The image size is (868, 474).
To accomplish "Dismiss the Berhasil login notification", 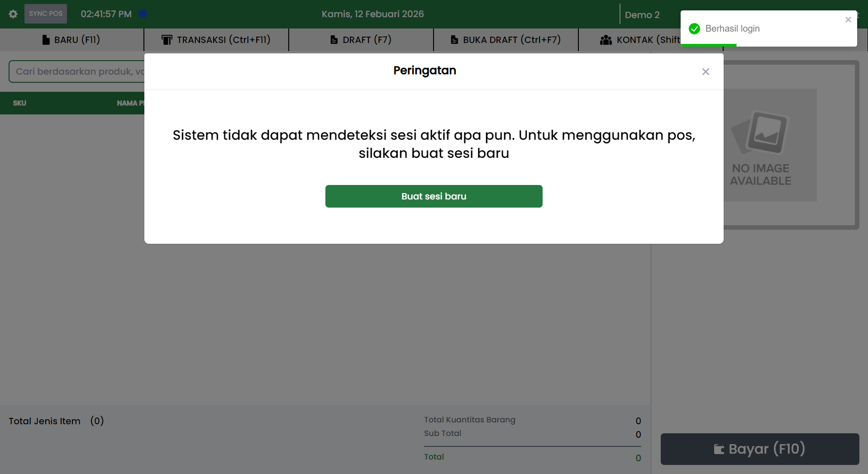I will (x=848, y=19).
